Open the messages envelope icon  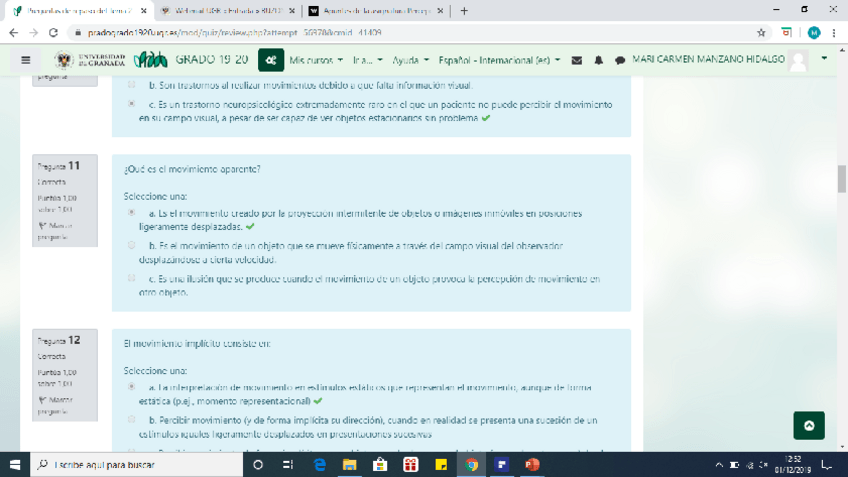(577, 60)
